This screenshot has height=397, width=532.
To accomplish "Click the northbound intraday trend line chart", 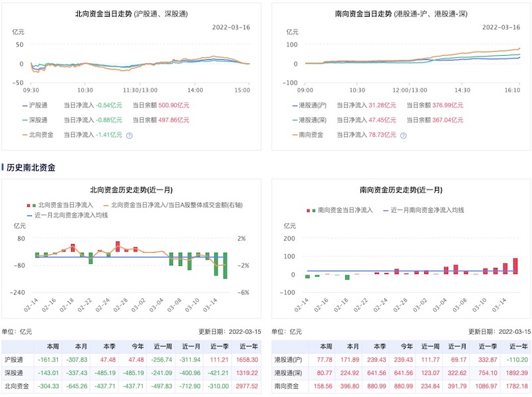I will (140, 63).
